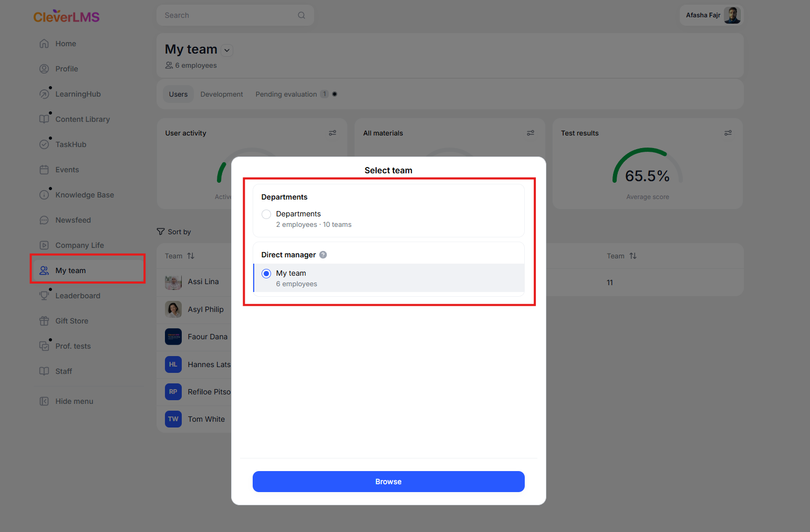Go to Knowledge Base in sidebar
Image resolution: width=810 pixels, height=532 pixels.
[x=85, y=195]
